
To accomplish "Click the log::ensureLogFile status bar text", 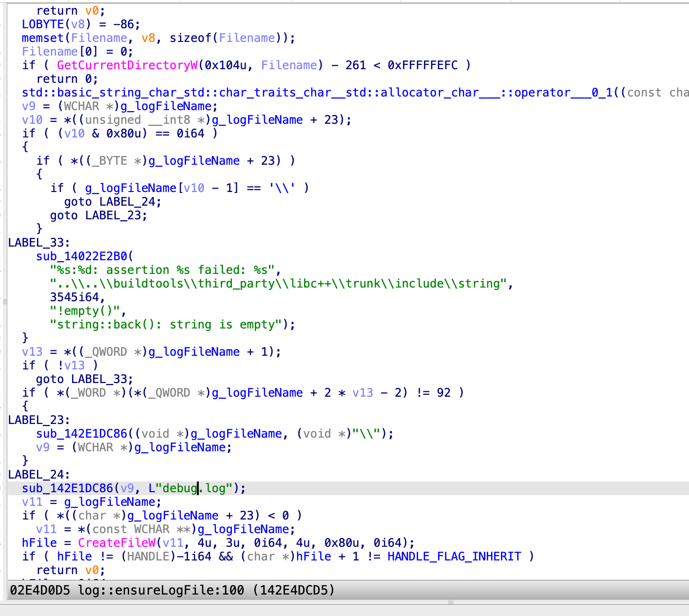I will [161, 591].
